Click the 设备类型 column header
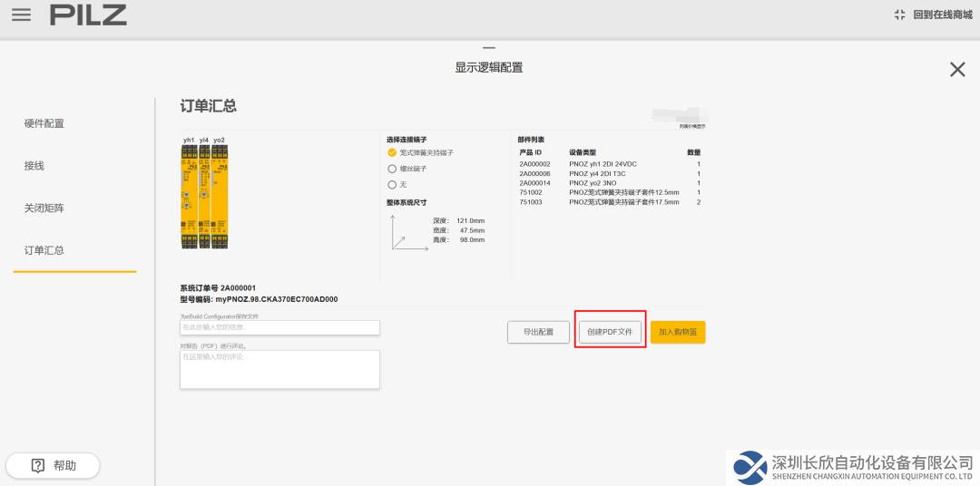 [x=583, y=152]
